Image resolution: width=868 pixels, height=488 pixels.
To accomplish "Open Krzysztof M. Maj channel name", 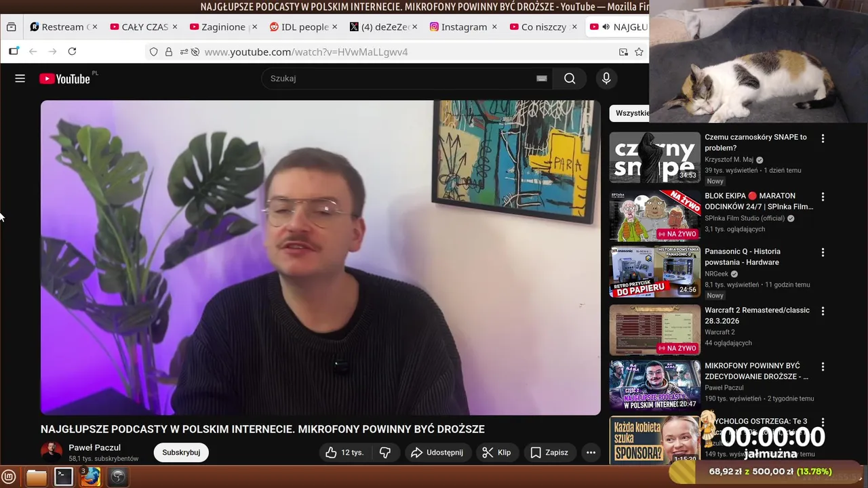I will click(x=729, y=160).
